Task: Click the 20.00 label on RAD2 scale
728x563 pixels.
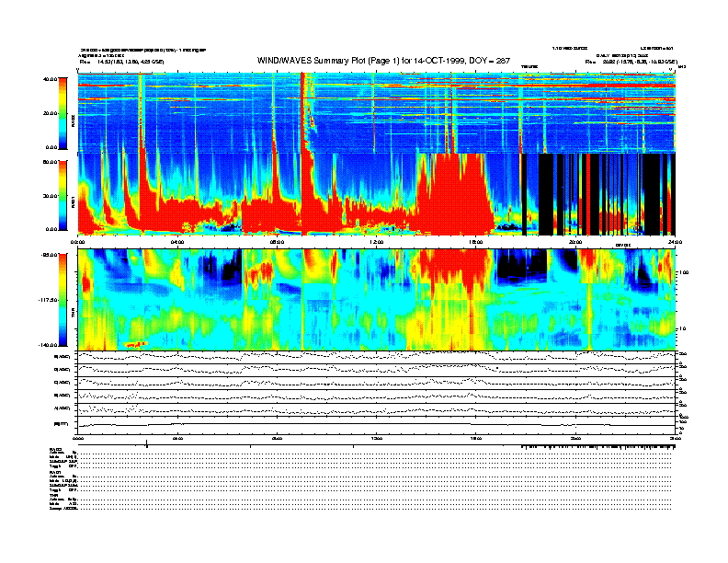Action: [50, 113]
